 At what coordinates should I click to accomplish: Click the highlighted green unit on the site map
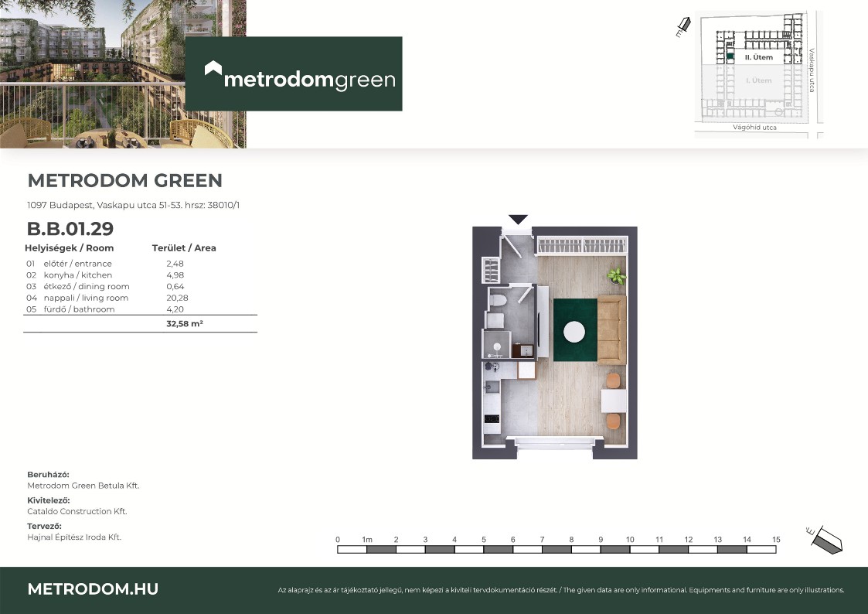pyautogui.click(x=730, y=56)
